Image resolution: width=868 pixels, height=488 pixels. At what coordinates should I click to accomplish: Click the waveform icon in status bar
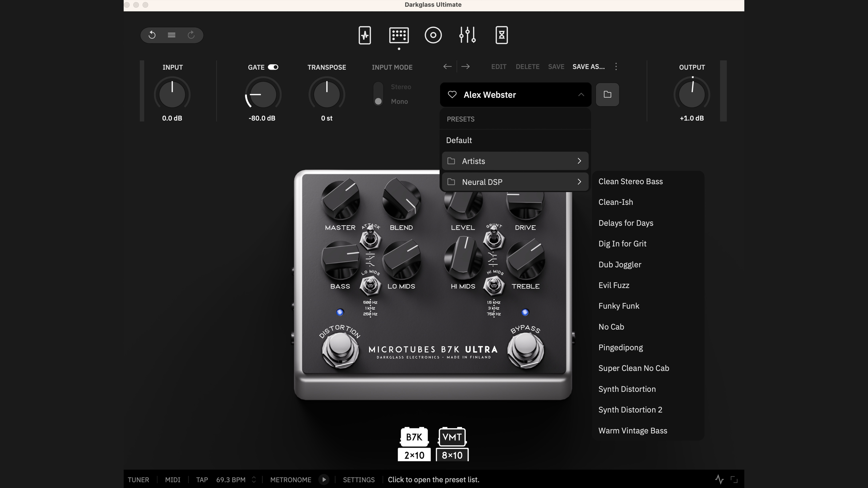point(719,479)
